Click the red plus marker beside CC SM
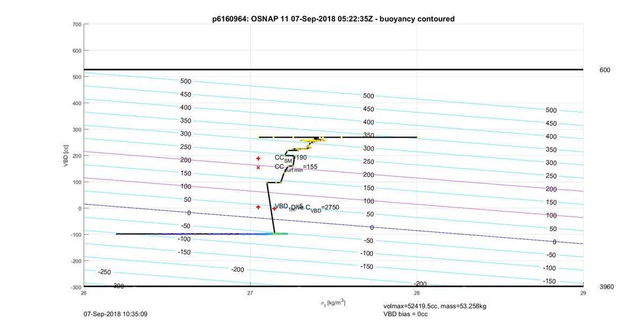The height and width of the screenshot is (323, 644). click(258, 159)
